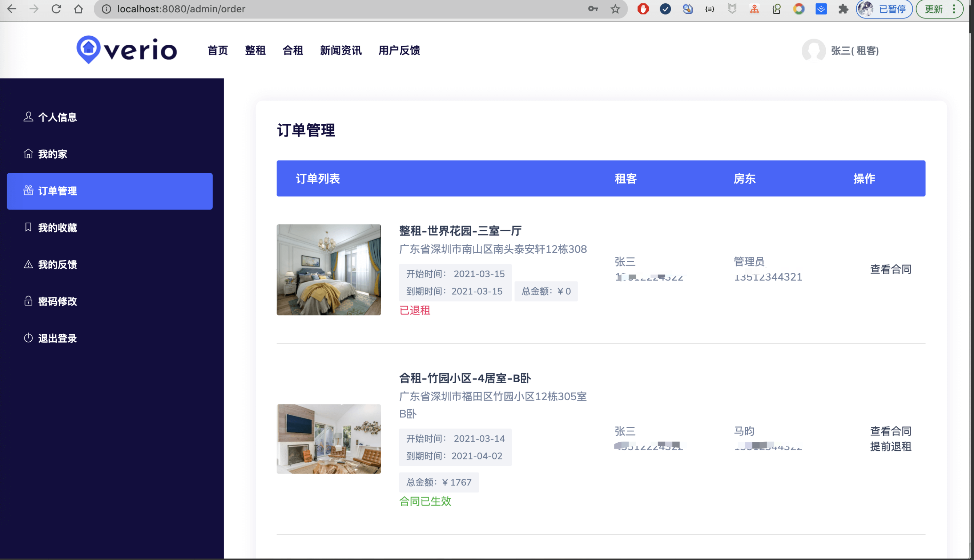Open the 新闻资讯 nav item
974x560 pixels.
tap(341, 50)
